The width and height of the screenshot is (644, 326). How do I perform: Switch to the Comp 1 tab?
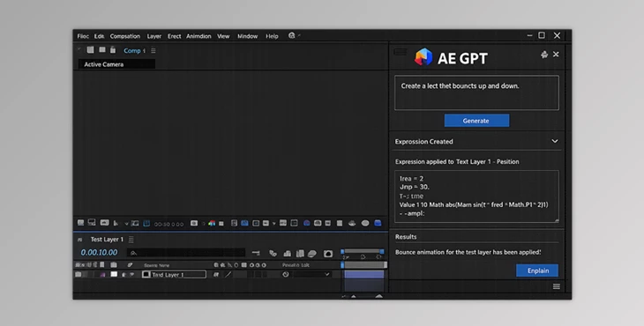(134, 51)
